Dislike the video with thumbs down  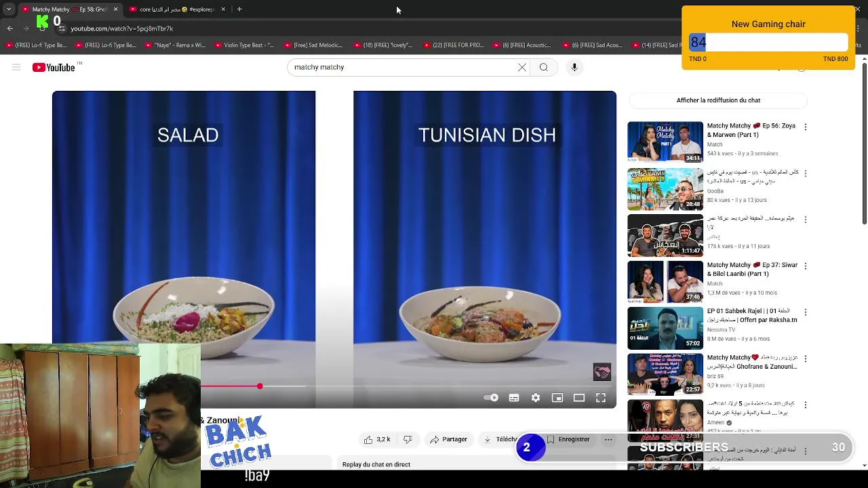point(408,439)
